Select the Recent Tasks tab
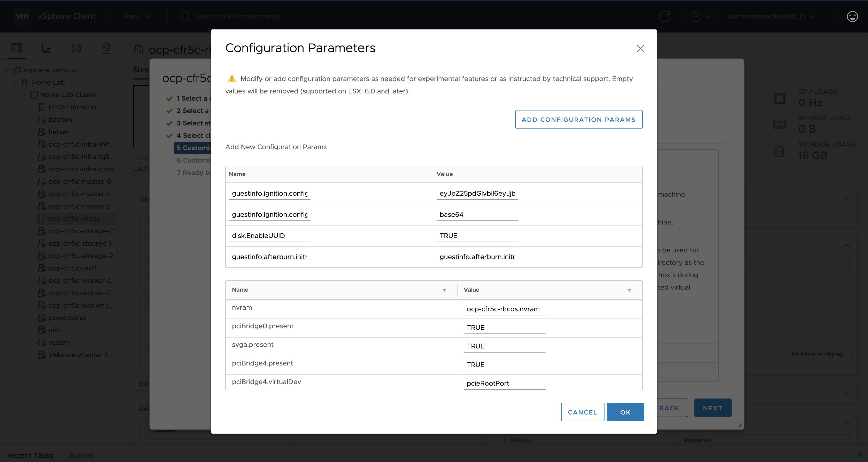 (30, 455)
